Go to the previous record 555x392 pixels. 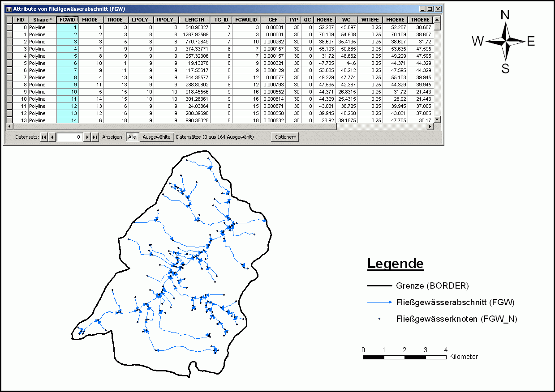[x=52, y=137]
